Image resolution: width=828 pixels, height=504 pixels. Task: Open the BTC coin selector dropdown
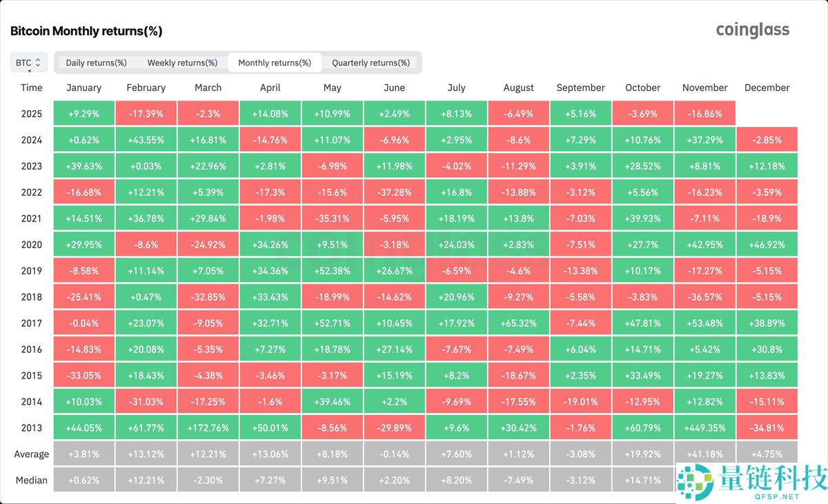coord(29,63)
